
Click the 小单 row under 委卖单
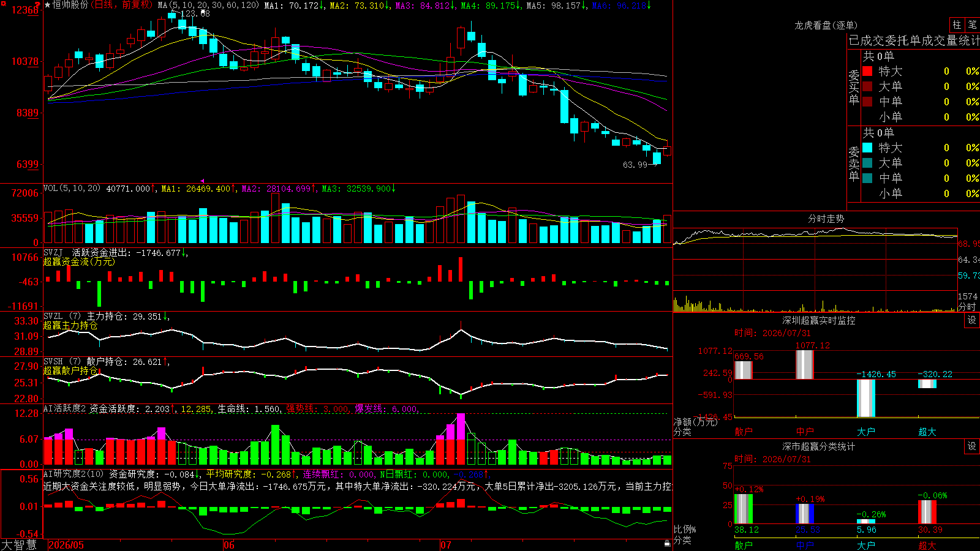tap(921, 193)
